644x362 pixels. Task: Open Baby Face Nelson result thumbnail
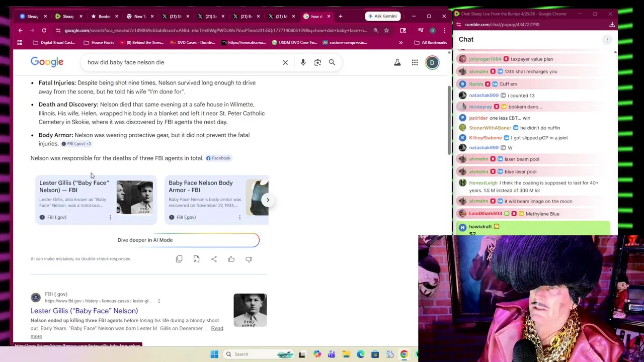250,310
